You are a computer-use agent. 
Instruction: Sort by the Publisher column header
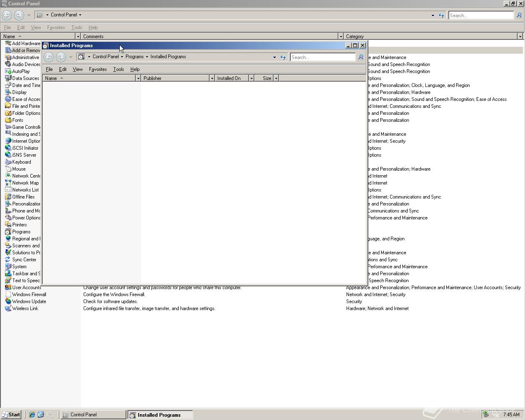(x=175, y=78)
